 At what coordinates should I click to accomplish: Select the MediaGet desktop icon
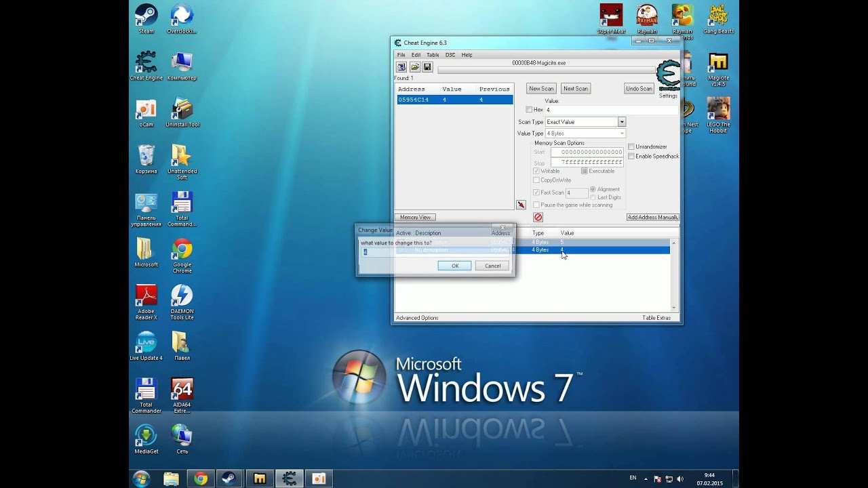click(146, 439)
